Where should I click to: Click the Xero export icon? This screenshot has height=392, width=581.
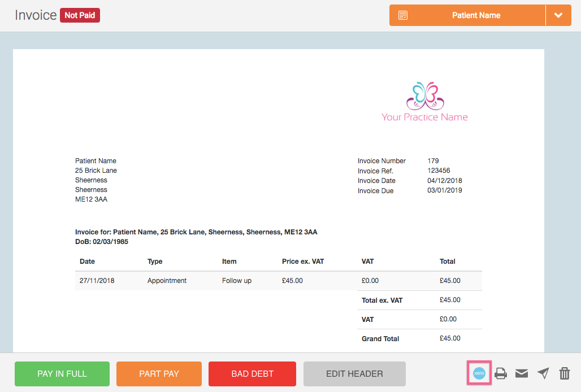pyautogui.click(x=479, y=373)
